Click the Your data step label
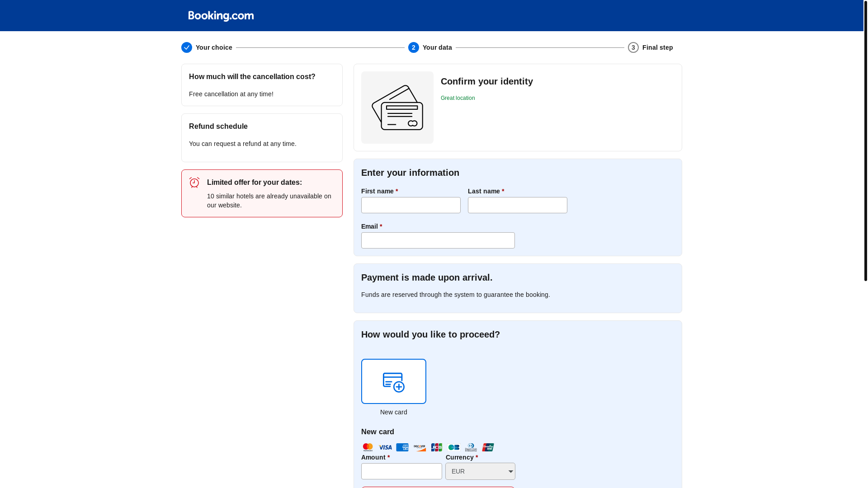The width and height of the screenshot is (868, 488). click(437, 47)
